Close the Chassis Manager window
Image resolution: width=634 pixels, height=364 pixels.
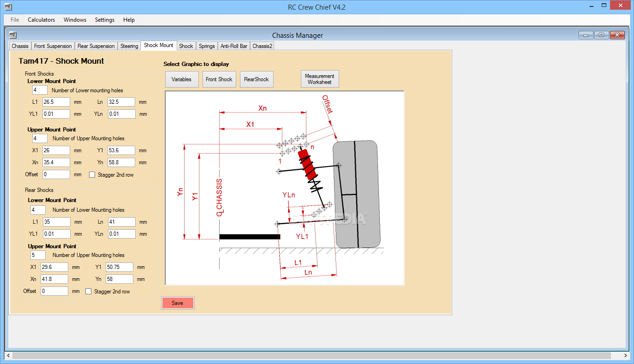click(617, 35)
